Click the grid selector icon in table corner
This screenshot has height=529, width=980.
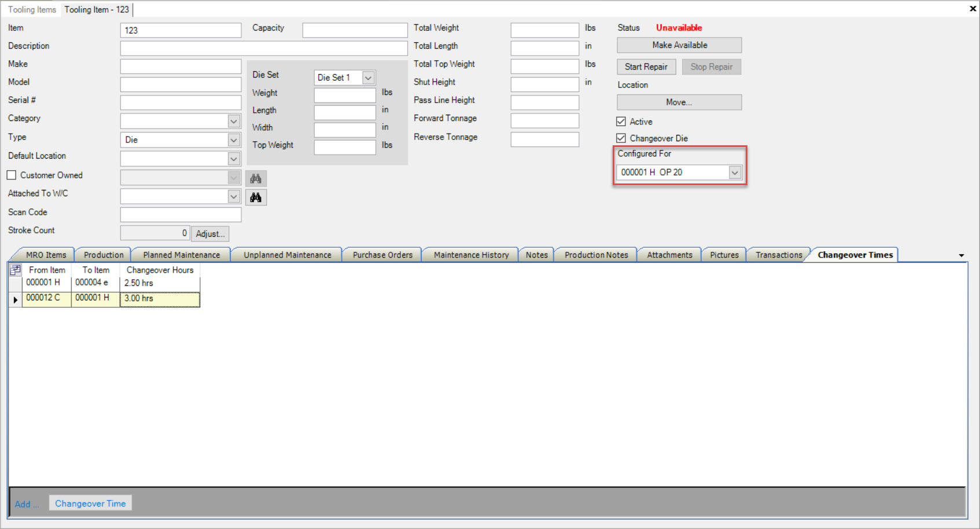click(15, 270)
